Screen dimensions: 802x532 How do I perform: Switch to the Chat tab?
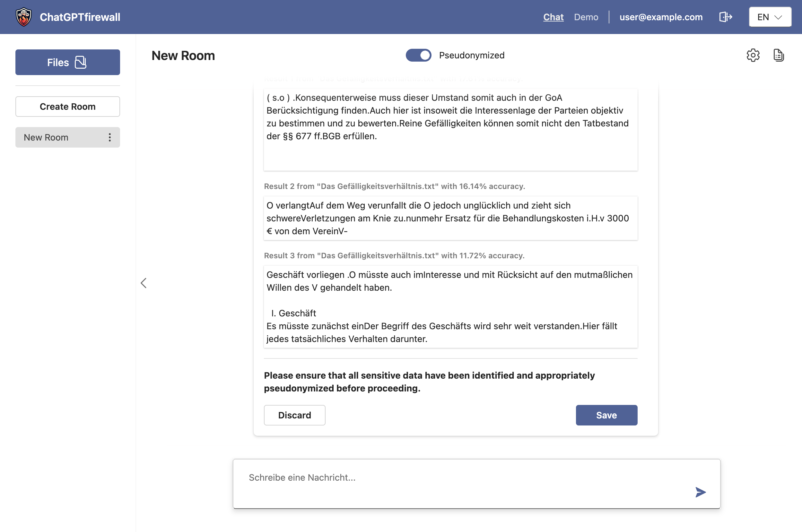[x=553, y=17]
